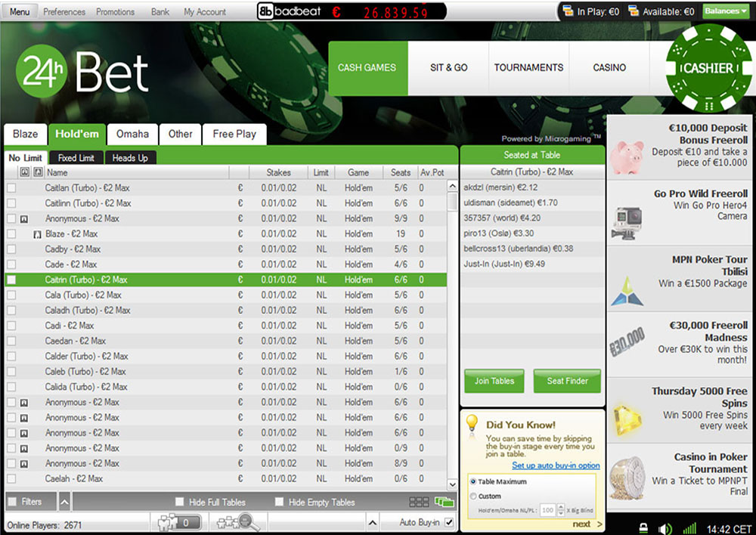Click next in the Did You Know box
The height and width of the screenshot is (535, 756).
pyautogui.click(x=587, y=524)
